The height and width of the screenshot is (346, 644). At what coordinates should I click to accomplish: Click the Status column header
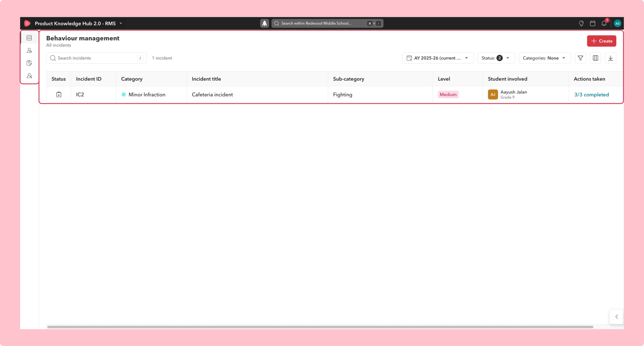tap(58, 79)
